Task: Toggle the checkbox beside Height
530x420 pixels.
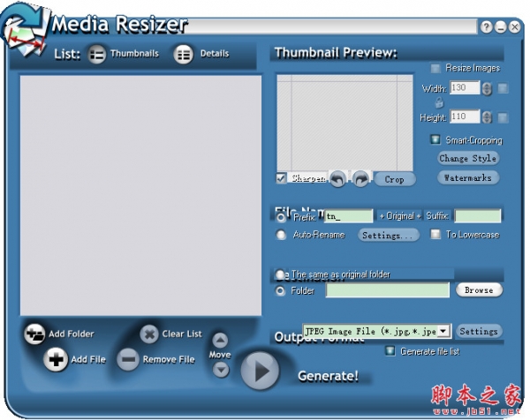Action: click(503, 117)
